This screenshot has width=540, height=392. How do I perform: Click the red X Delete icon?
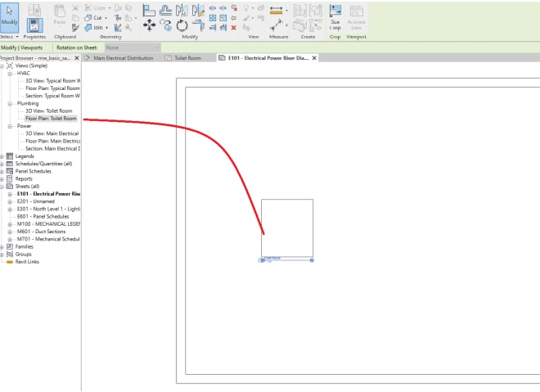tap(234, 27)
